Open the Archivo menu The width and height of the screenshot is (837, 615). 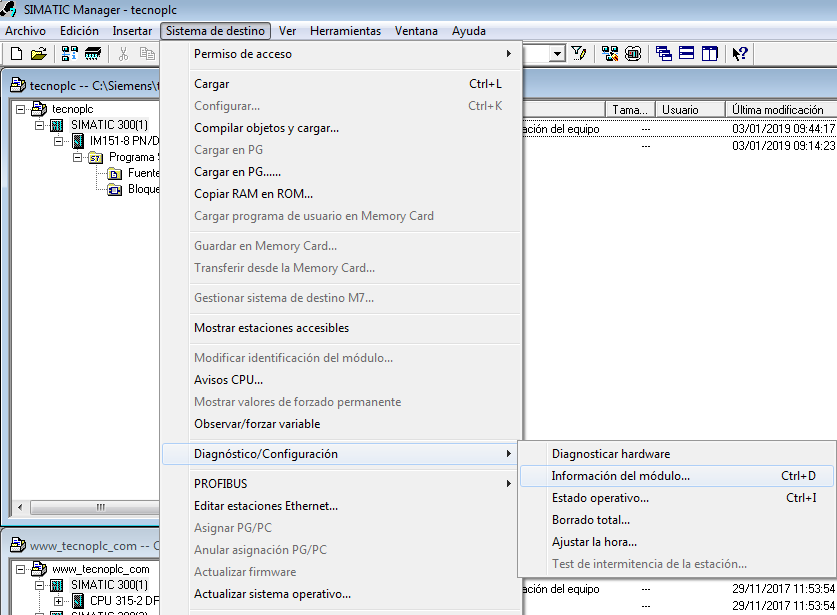(x=25, y=31)
